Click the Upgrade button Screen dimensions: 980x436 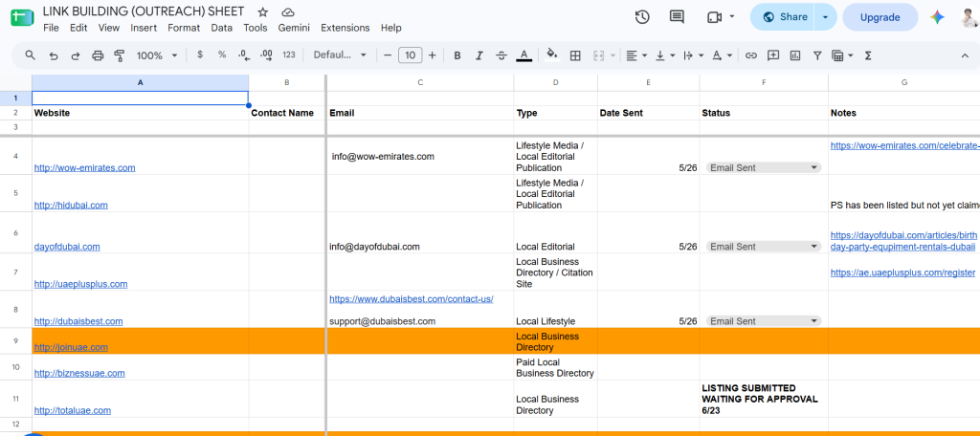(x=880, y=17)
